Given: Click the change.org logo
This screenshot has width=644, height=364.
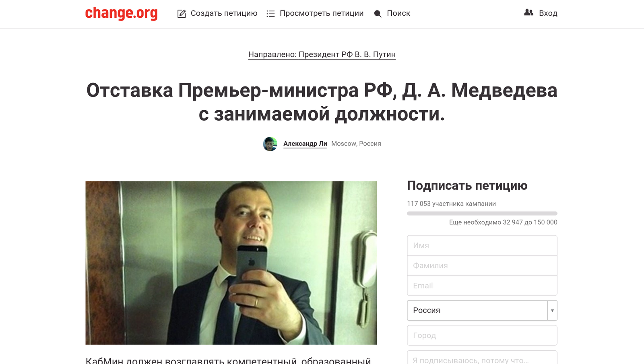Looking at the screenshot, I should pos(121,13).
